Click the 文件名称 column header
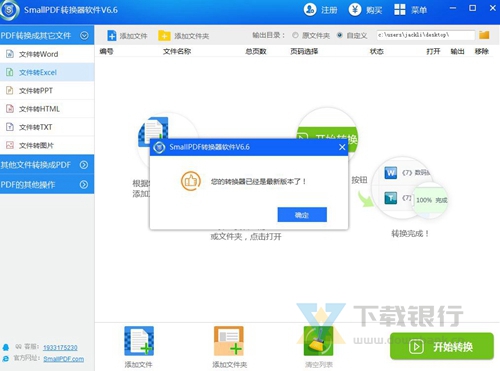Viewport: 500px width, 371px height. point(177,51)
